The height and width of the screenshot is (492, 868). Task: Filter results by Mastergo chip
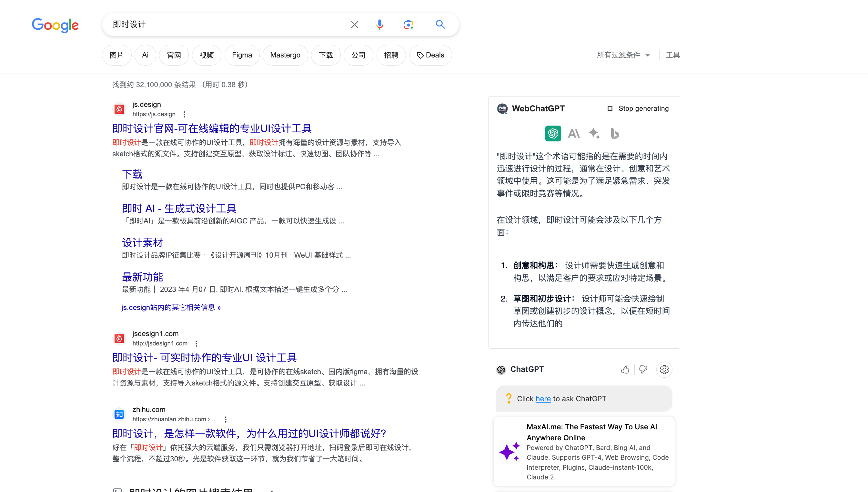click(285, 55)
